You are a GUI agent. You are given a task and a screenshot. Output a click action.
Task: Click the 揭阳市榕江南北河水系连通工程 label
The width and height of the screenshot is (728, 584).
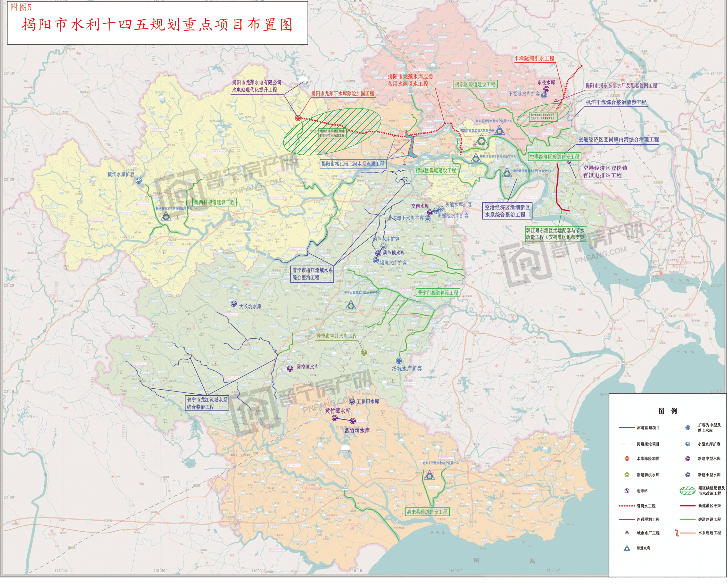pyautogui.click(x=353, y=164)
